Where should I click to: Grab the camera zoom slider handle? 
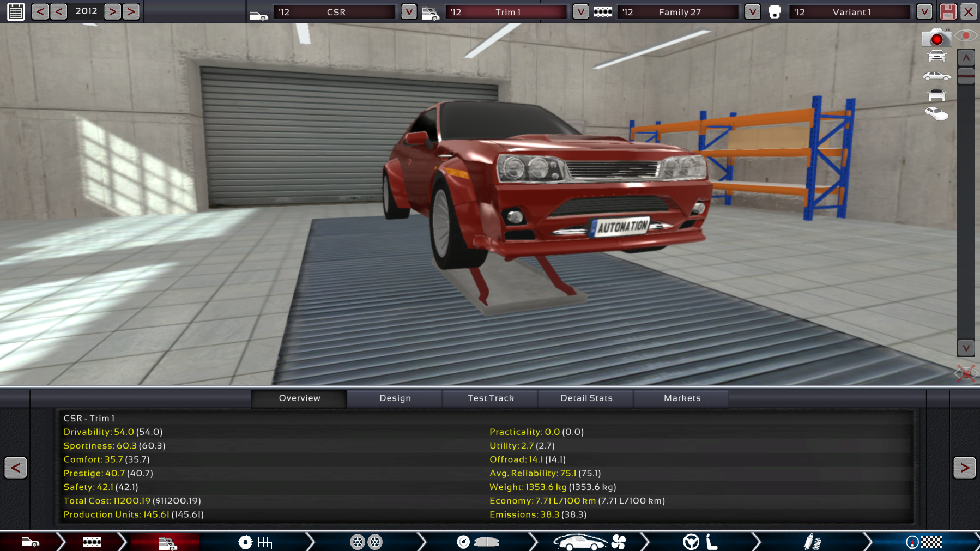click(966, 76)
